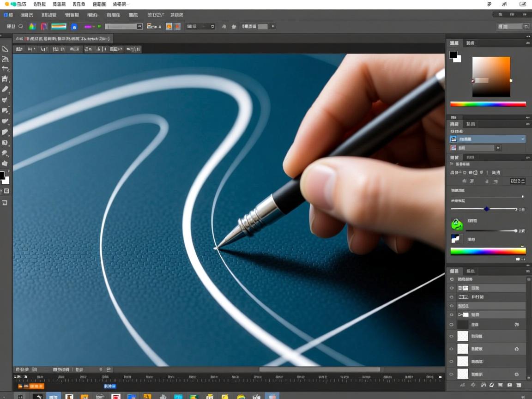Click the teal striped gradient preview in options bar
This screenshot has height=399, width=532.
click(x=59, y=27)
